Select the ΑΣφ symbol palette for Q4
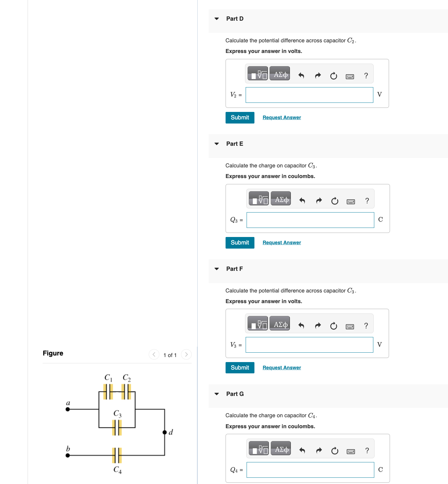448x484 pixels. [280, 449]
